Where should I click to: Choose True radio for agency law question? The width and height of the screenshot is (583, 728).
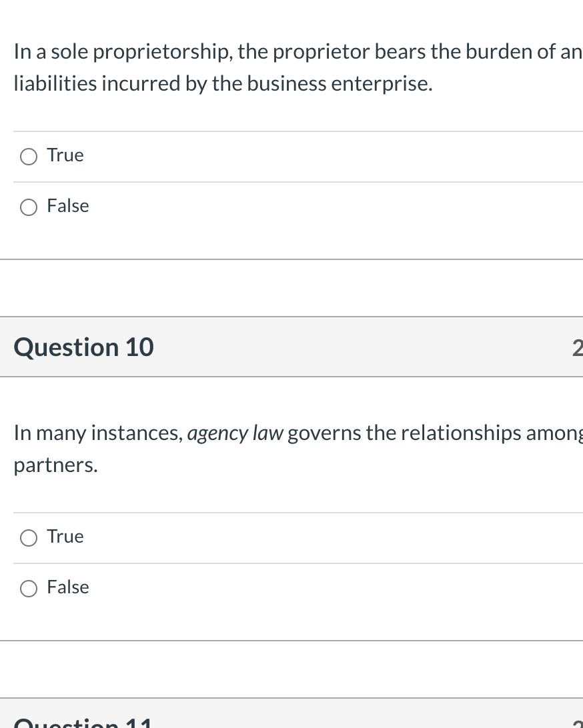[29, 538]
